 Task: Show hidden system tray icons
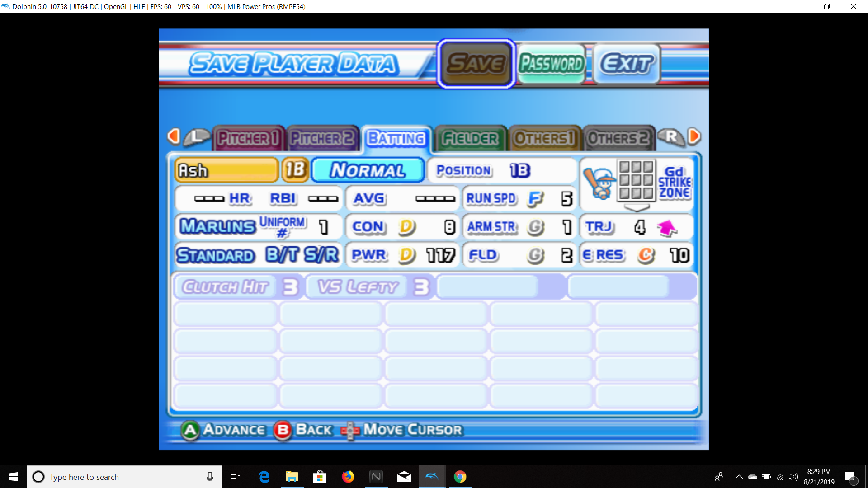[739, 477]
